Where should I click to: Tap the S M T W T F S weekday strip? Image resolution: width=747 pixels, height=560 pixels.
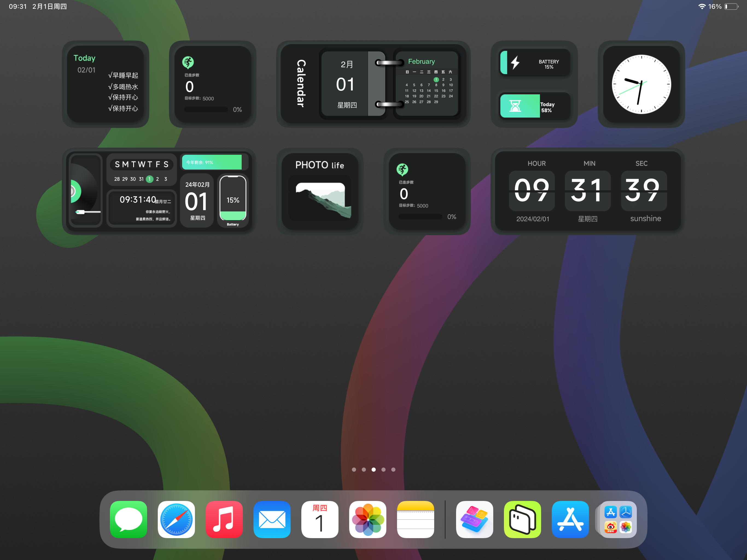click(x=141, y=165)
